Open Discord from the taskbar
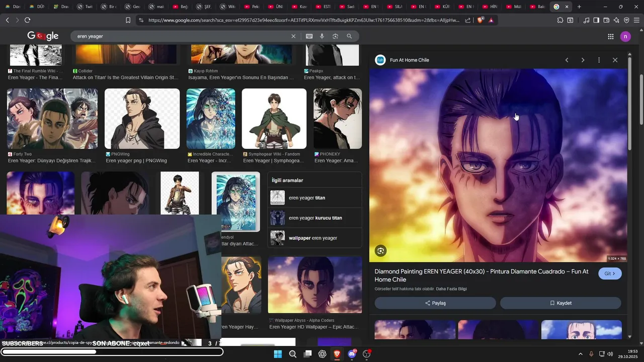The image size is (644, 362). [352, 354]
